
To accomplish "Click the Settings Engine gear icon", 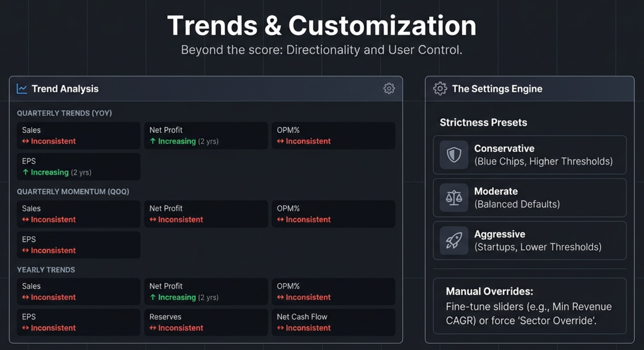I will [x=440, y=88].
